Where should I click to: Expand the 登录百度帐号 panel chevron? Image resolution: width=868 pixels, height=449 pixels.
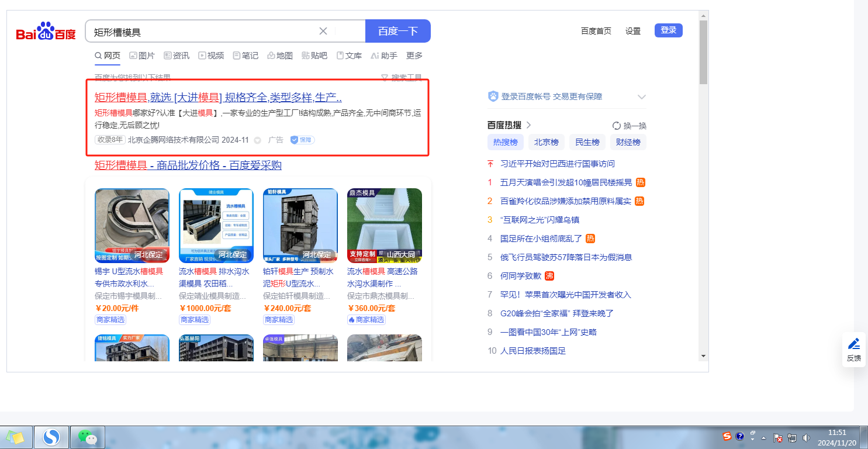(642, 97)
